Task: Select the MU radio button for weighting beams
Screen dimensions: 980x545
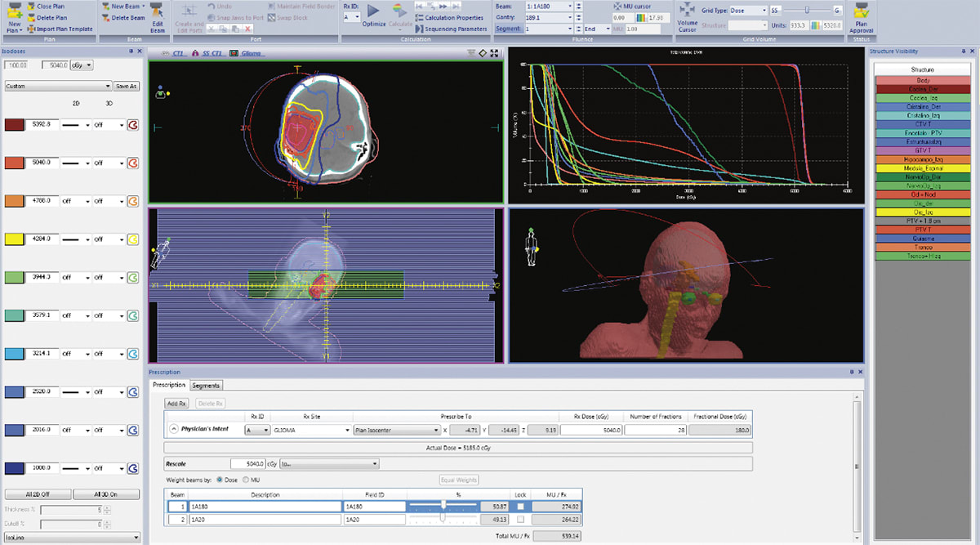Action: tap(246, 480)
